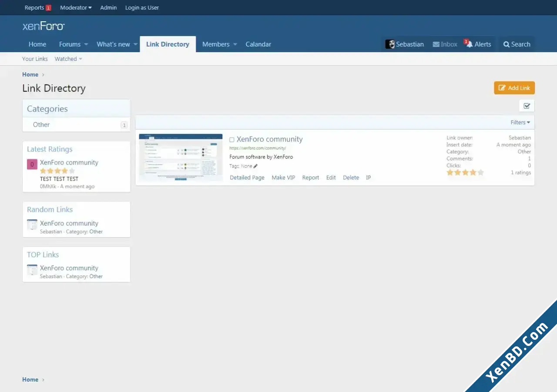Image resolution: width=557 pixels, height=392 pixels.
Task: Click XenForo community in TOP Links
Action: [x=69, y=268]
